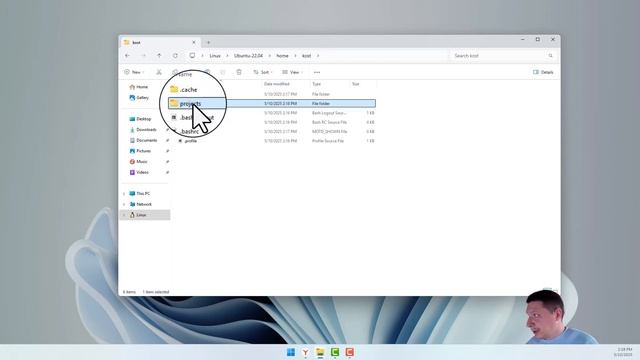Open the taskbar clock and date
This screenshot has width=640, height=360.
point(624,352)
